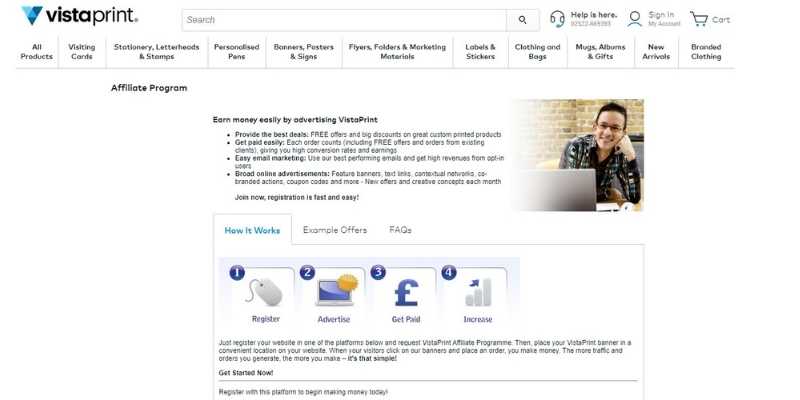800x400 pixels.
Task: Open New Arrivals menu
Action: click(x=656, y=52)
